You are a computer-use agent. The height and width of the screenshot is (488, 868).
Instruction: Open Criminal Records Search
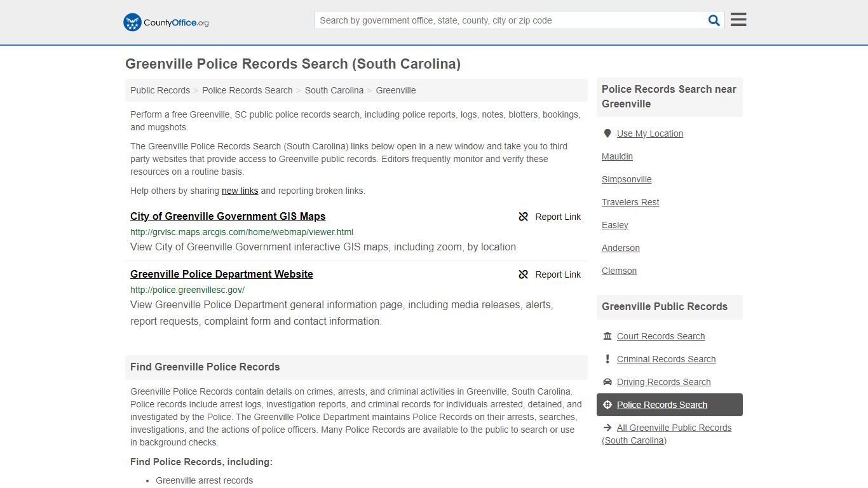666,359
